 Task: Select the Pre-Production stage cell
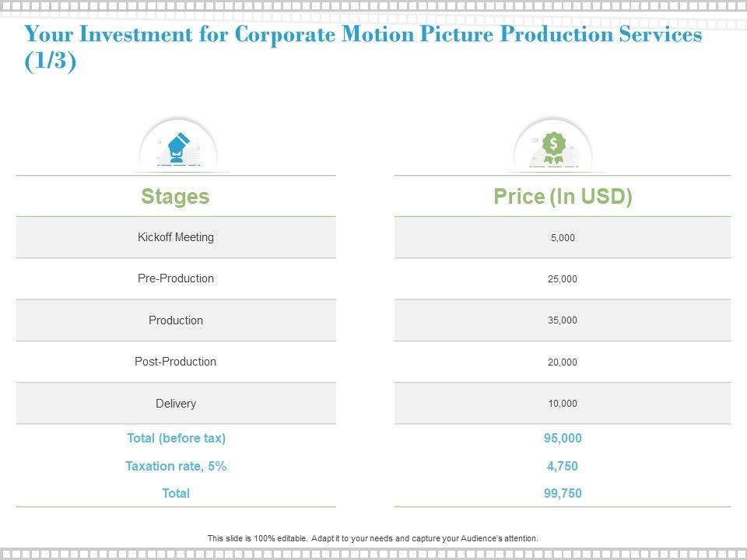tap(176, 278)
